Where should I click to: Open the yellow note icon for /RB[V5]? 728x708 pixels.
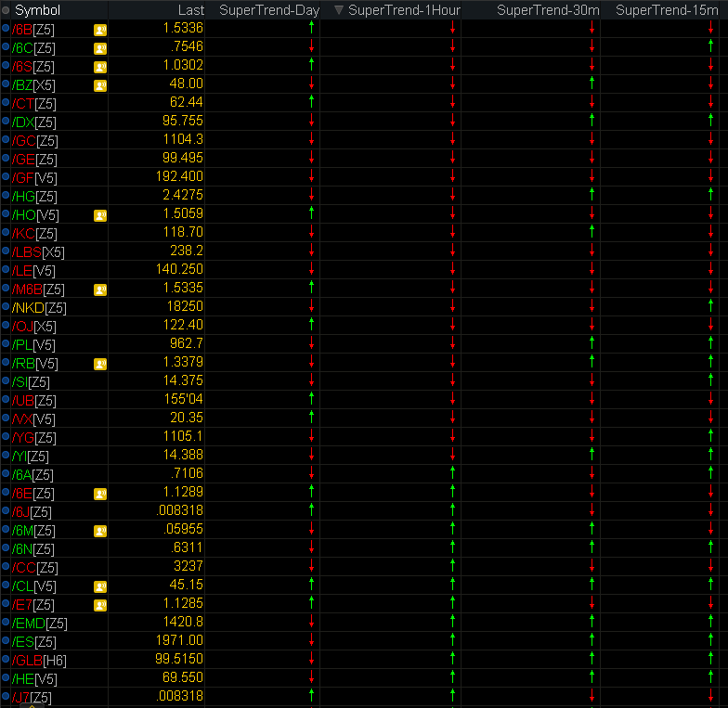click(x=100, y=364)
